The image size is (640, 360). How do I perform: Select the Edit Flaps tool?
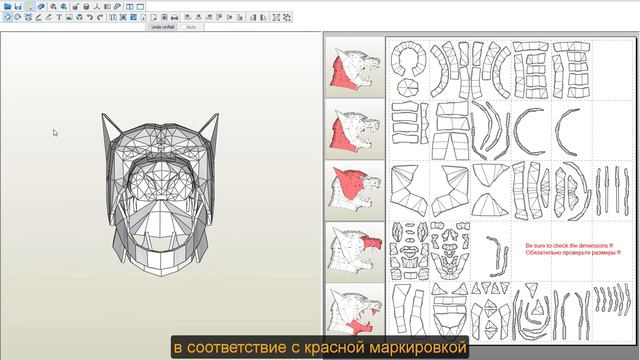[x=38, y=17]
